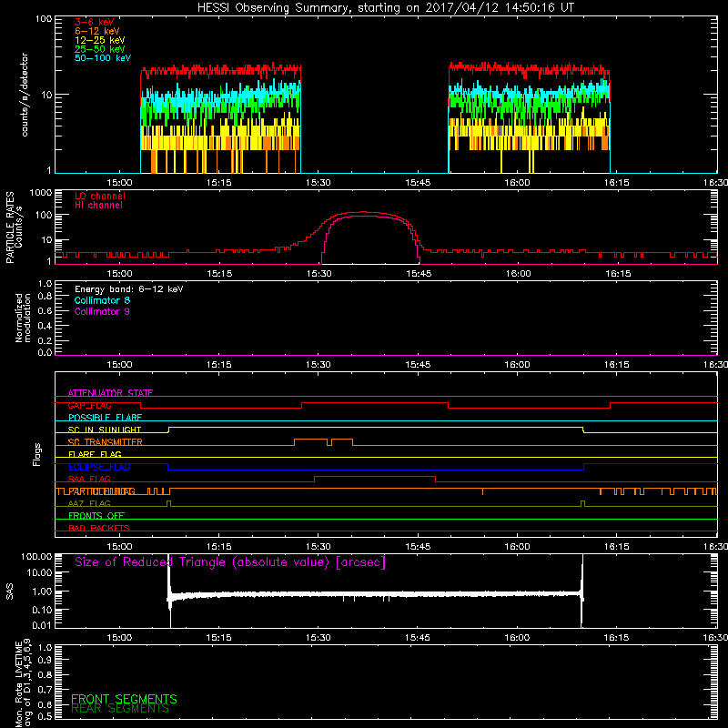Click the raised SAA_FLAG step segment
Screen dimensions: 728x728
point(375,476)
